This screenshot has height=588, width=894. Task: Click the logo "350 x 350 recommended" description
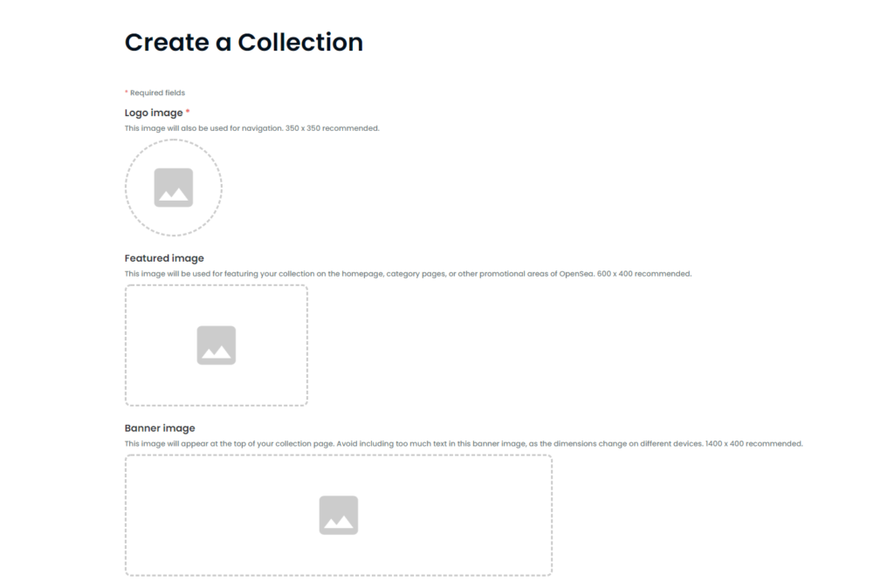tap(252, 128)
